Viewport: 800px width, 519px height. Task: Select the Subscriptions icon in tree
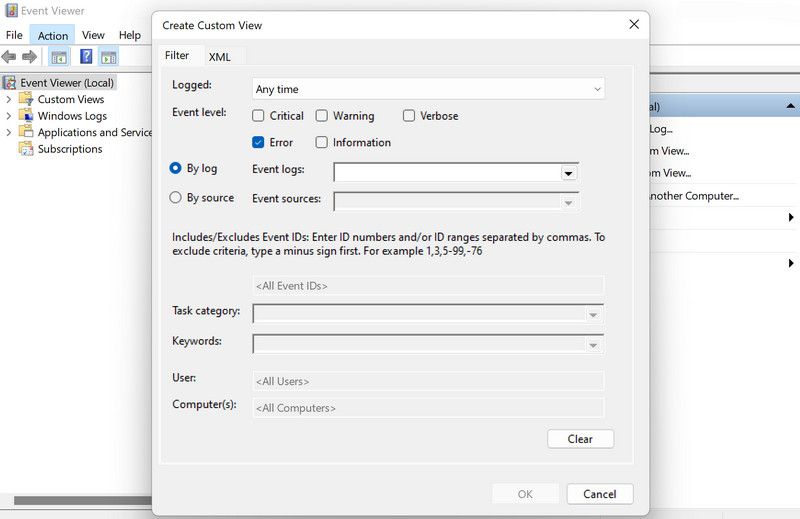click(x=26, y=149)
